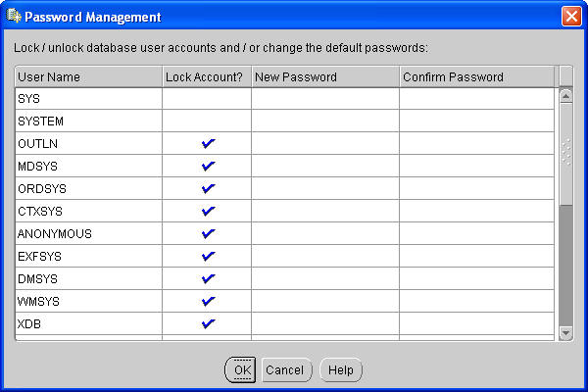The height and width of the screenshot is (392, 588).
Task: Close the Password Management dialog
Action: coord(571,17)
